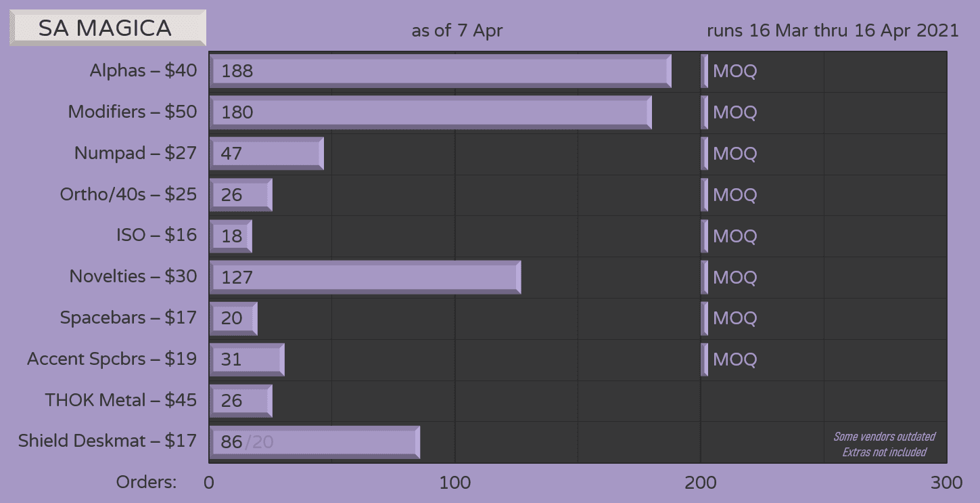Select the Spacebars bar showing 20

(x=233, y=318)
